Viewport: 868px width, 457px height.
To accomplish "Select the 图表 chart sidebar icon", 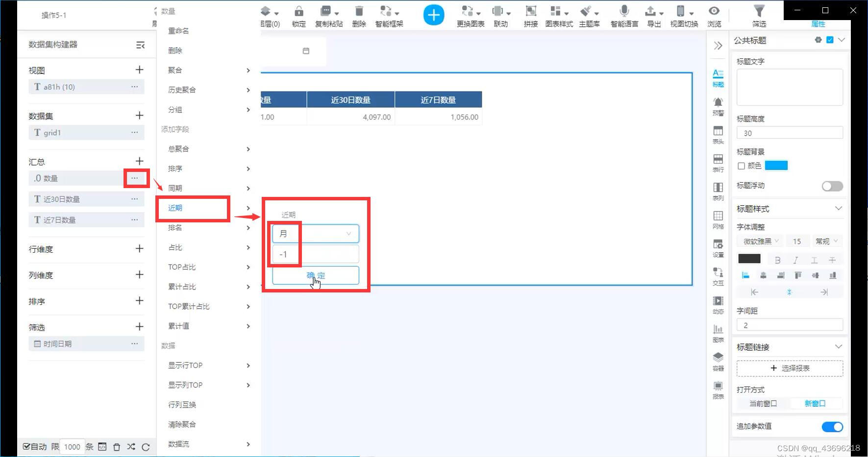I will 718,333.
